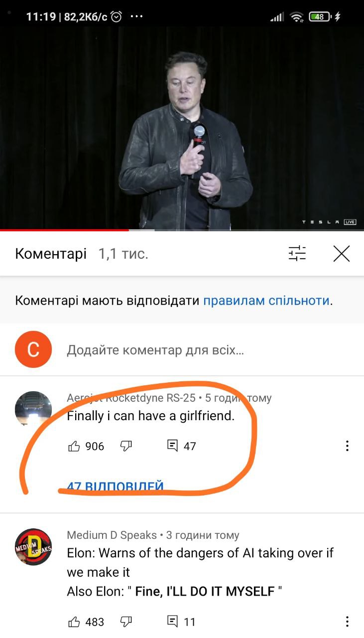The height and width of the screenshot is (638, 364).
Task: Open comment sort filter icon
Action: pos(297,254)
